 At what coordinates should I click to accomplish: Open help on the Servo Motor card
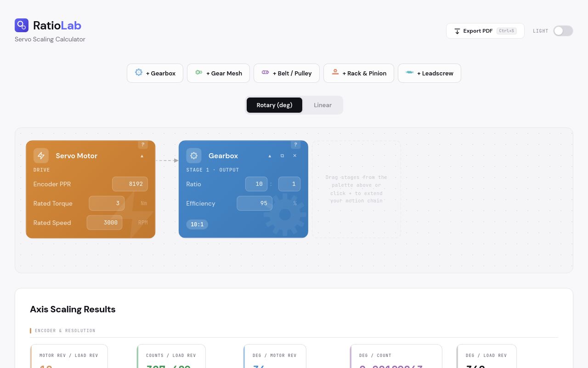pyautogui.click(x=143, y=144)
